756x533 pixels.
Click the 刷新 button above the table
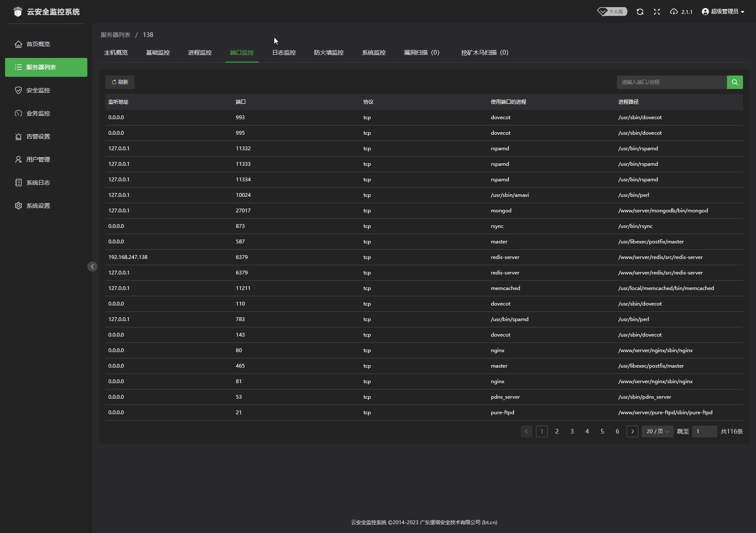(120, 82)
